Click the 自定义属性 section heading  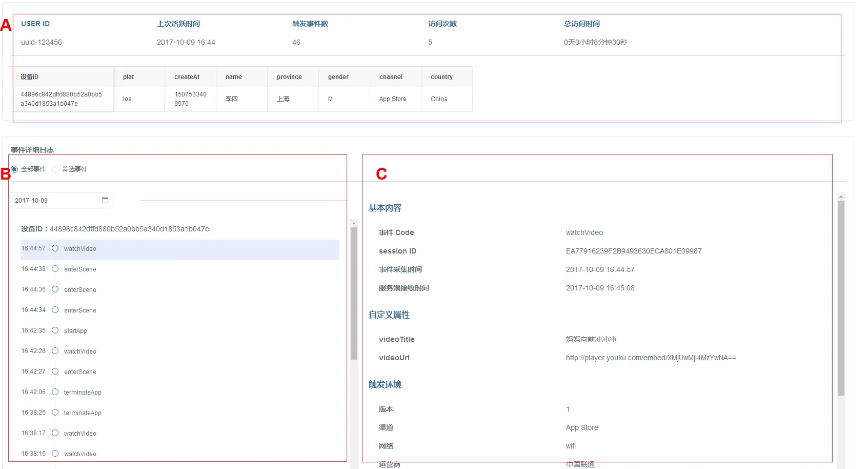point(389,315)
